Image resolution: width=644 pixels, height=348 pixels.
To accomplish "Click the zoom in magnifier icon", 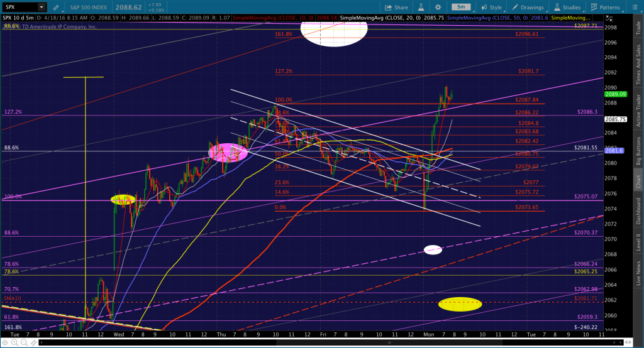I will [x=14, y=342].
